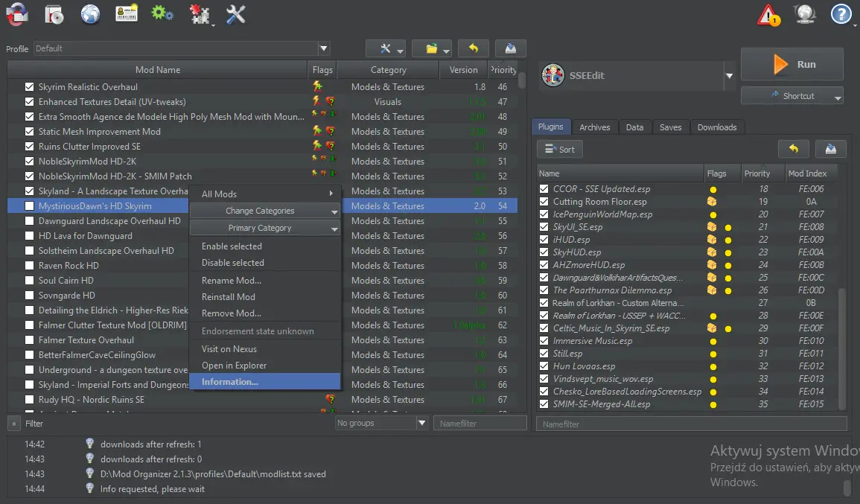The height and width of the screenshot is (504, 860).
Task: Click the flag icons of SkyUI_SE.esp
Action: 719,226
